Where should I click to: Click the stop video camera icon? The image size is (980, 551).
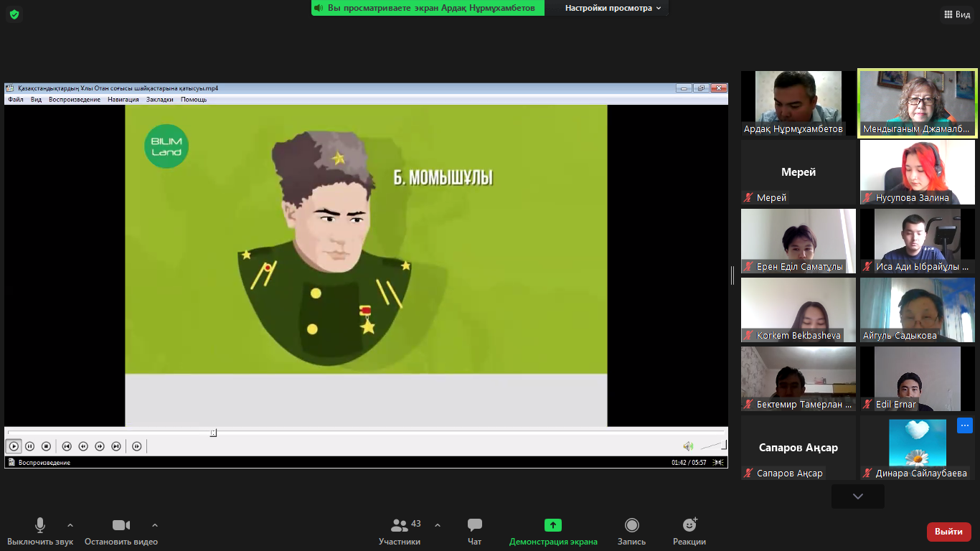point(121,525)
